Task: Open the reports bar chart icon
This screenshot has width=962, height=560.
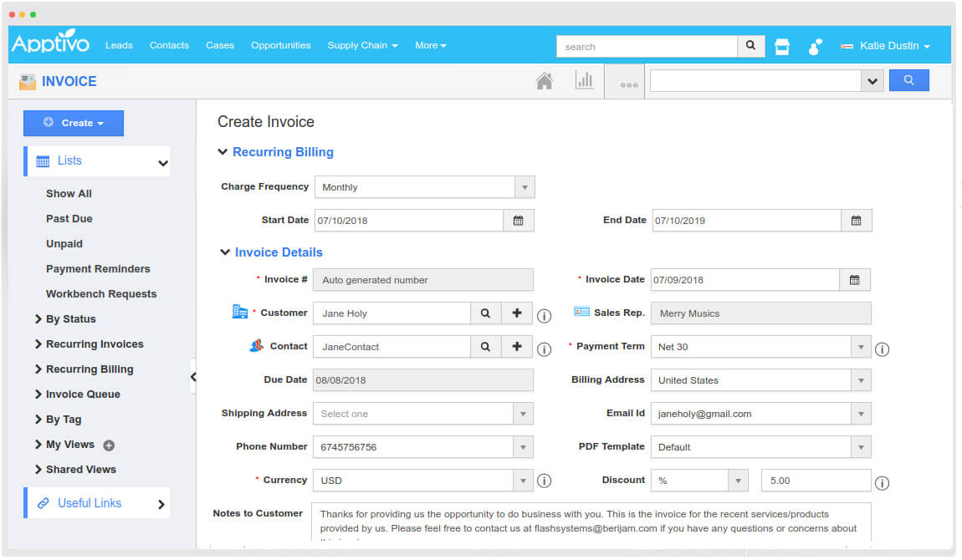Action: (584, 81)
